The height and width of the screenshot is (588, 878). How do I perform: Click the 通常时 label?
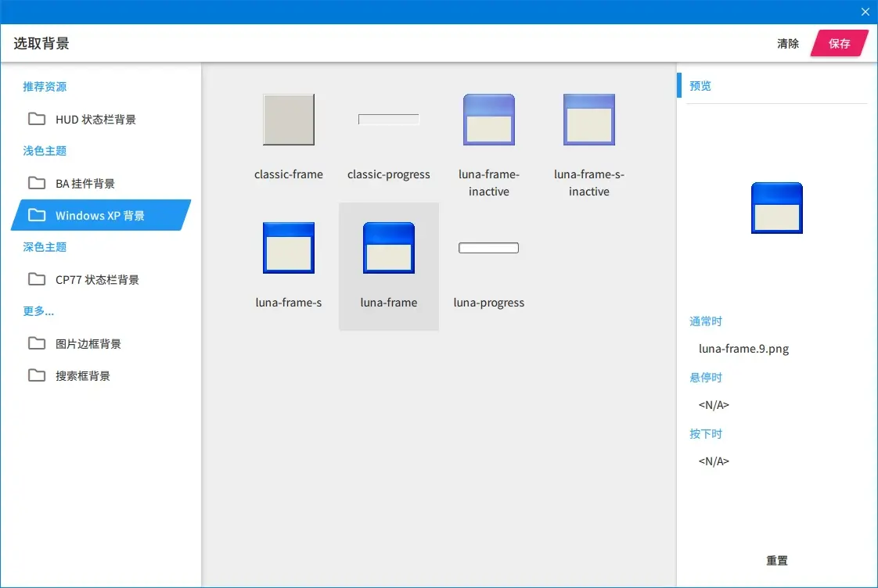[x=706, y=321]
